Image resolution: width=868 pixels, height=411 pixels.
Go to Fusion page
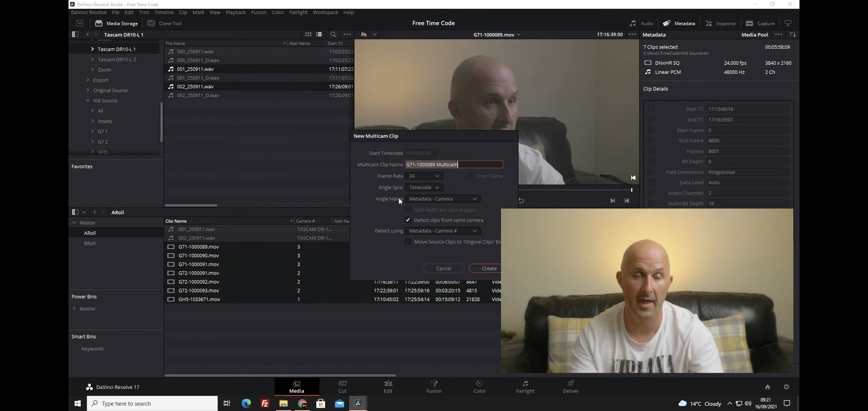(434, 387)
